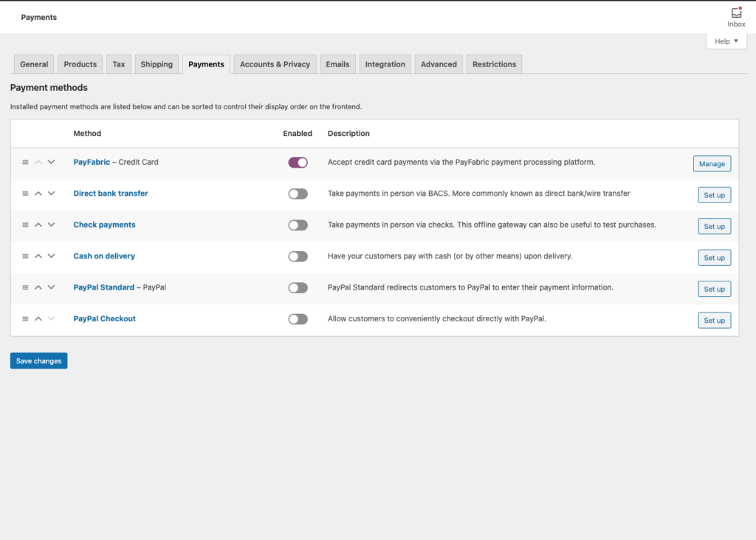Grab Cash on delivery drag handle

[x=25, y=256]
